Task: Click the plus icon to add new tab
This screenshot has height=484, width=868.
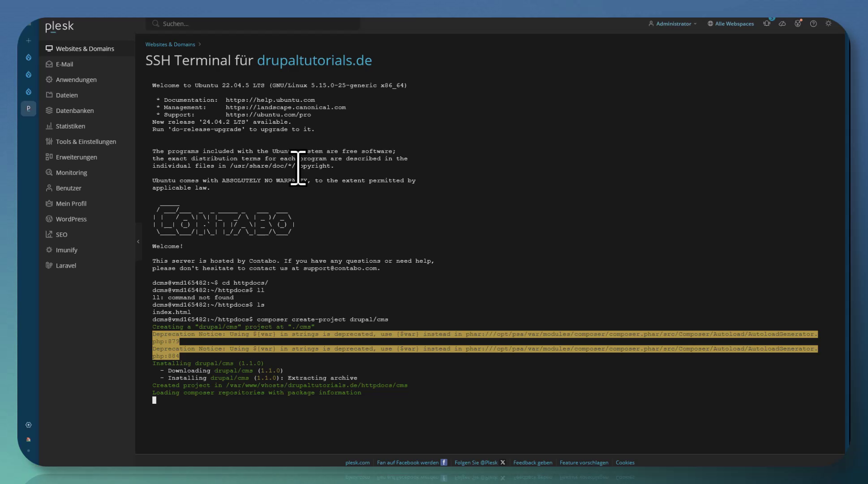Action: pos(28,41)
